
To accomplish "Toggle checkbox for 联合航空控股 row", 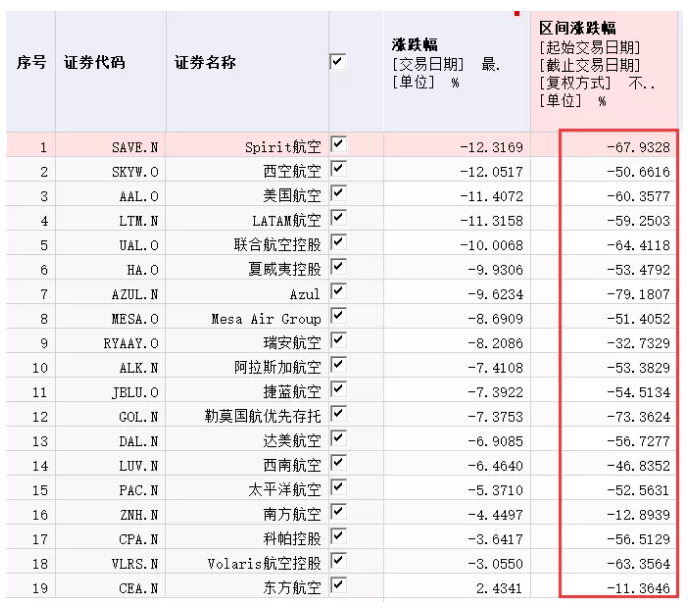I will (337, 242).
